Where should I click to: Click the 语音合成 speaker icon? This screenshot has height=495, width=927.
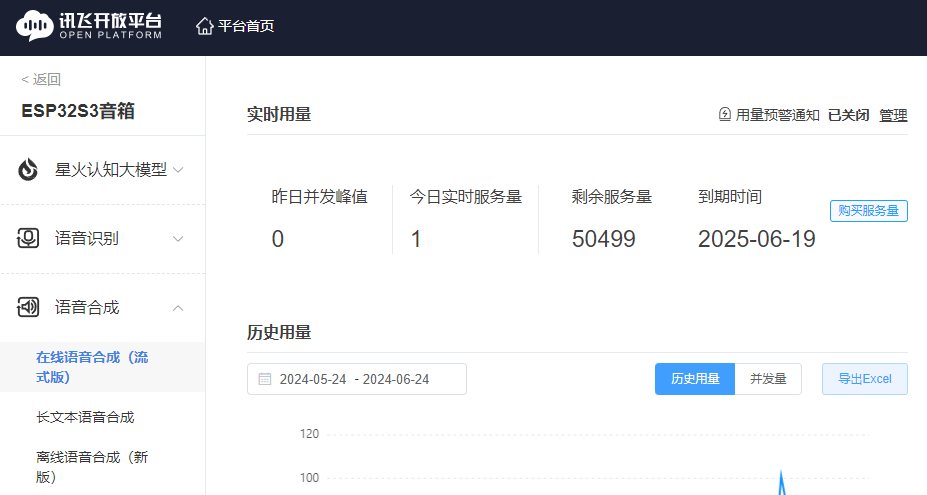point(29,307)
